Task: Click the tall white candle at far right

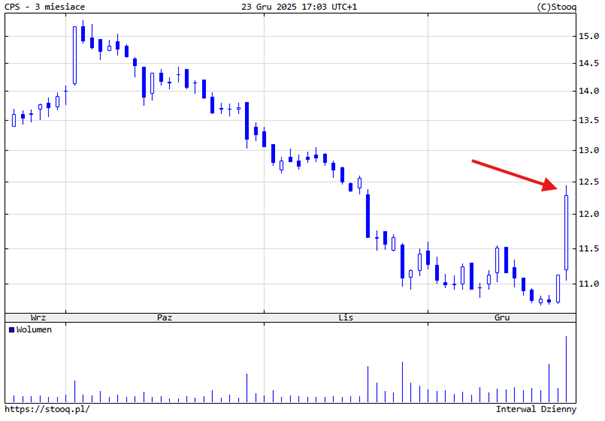Action: tap(566, 232)
